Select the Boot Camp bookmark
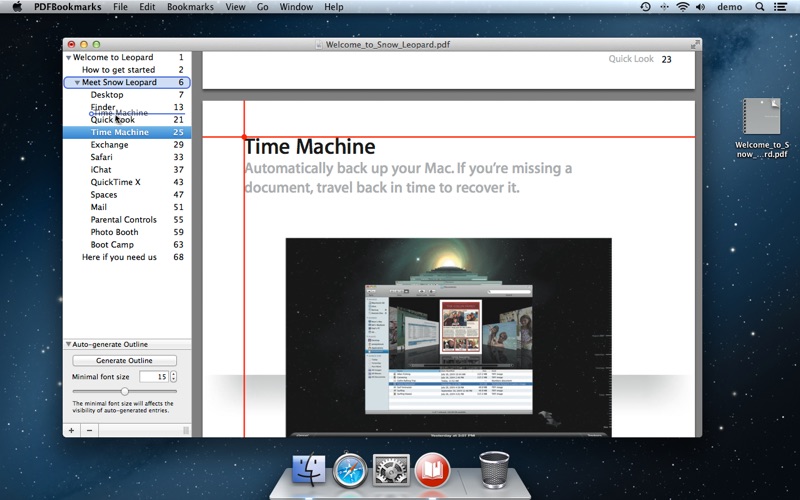The width and height of the screenshot is (800, 500). point(127,245)
